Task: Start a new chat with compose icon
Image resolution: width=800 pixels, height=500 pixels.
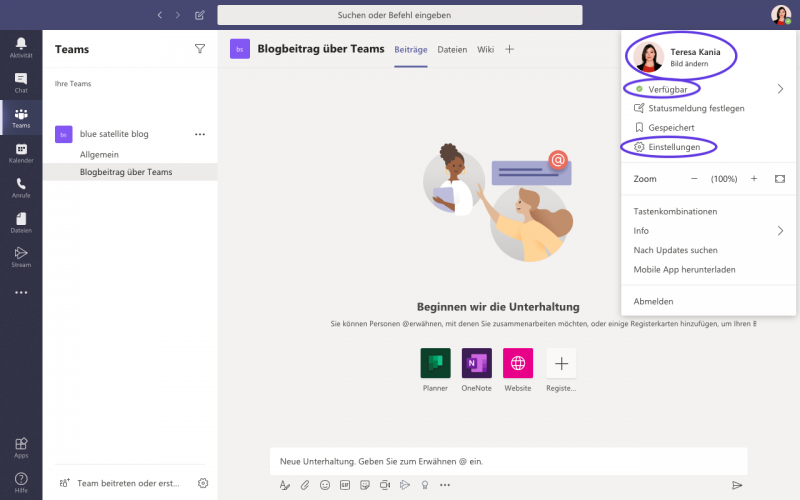Action: pyautogui.click(x=199, y=15)
